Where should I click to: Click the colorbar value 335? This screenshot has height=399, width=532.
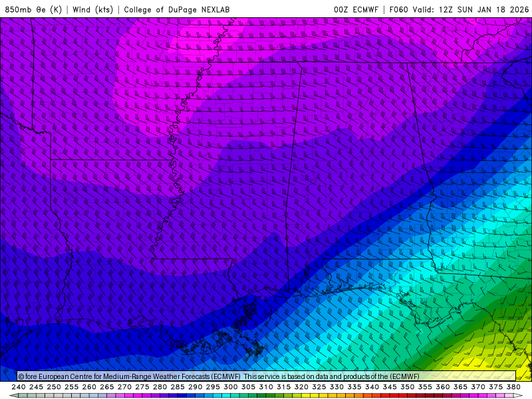click(354, 387)
